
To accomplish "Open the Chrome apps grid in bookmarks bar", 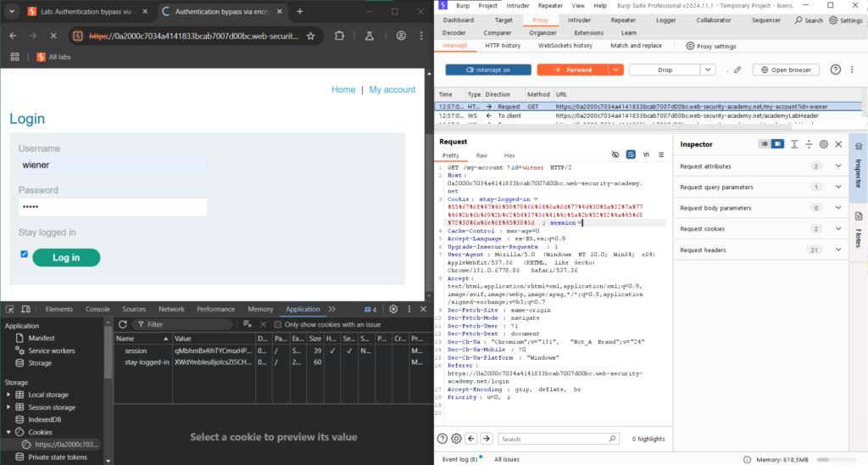I will point(15,57).
